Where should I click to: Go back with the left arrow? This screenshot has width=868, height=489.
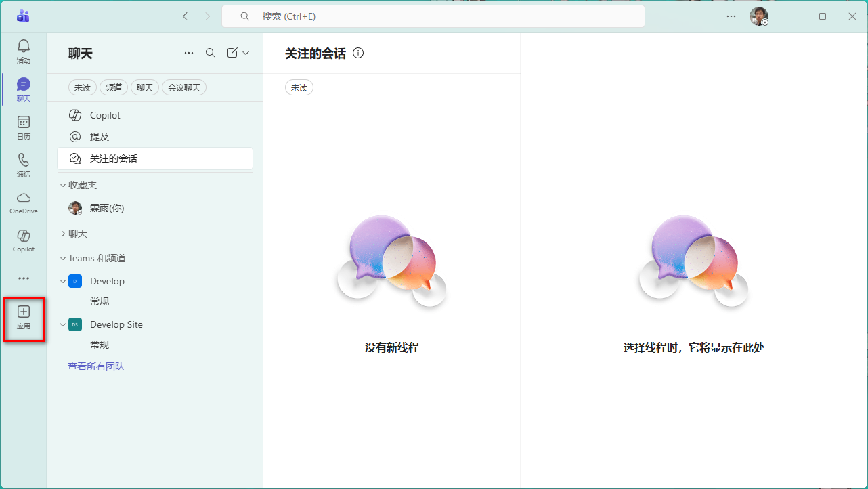click(x=185, y=16)
